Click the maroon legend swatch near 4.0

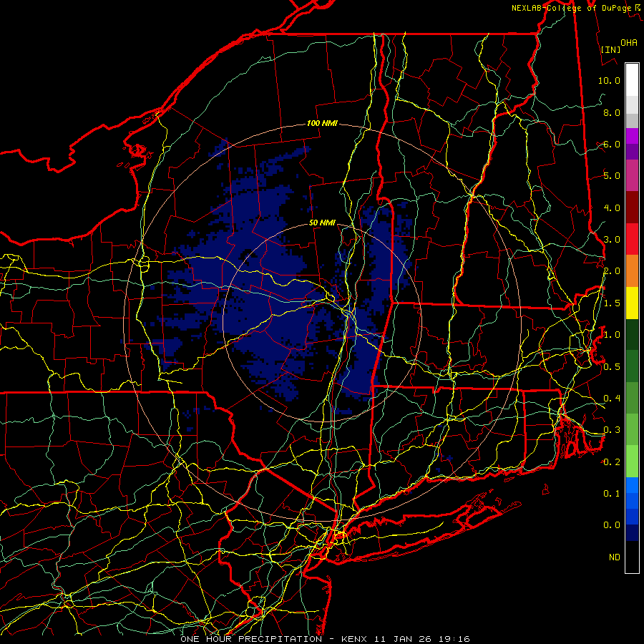coord(632,208)
